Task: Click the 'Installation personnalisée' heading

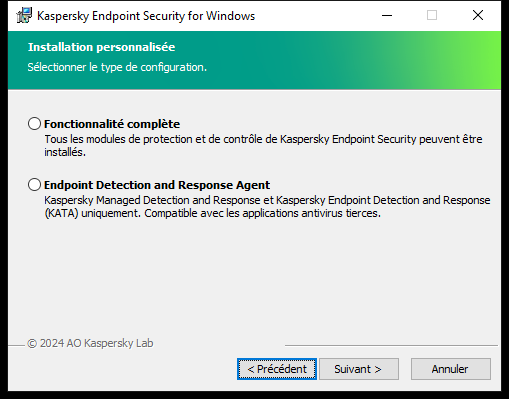Action: coord(101,47)
